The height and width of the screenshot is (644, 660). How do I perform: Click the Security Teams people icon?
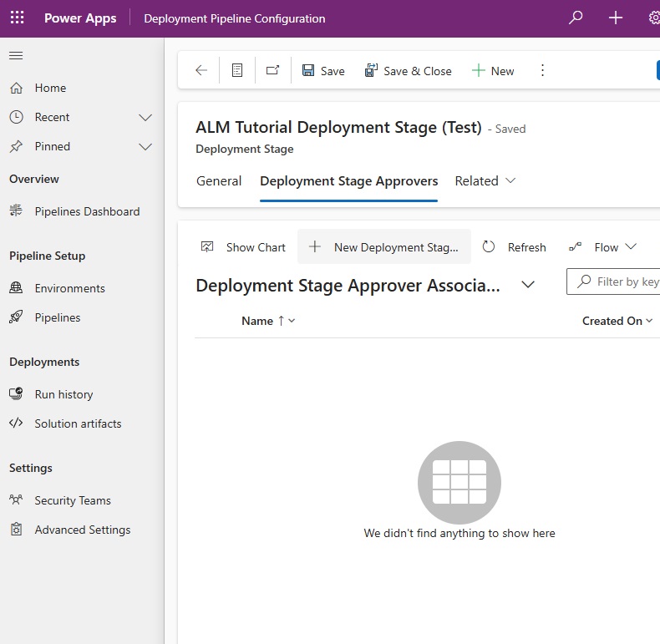point(16,499)
